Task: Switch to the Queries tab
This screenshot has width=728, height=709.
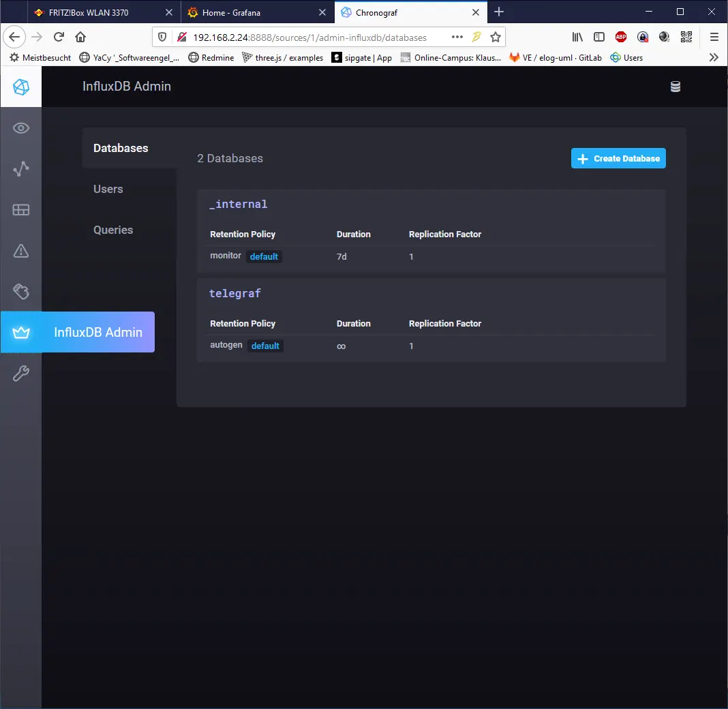Action: [113, 230]
